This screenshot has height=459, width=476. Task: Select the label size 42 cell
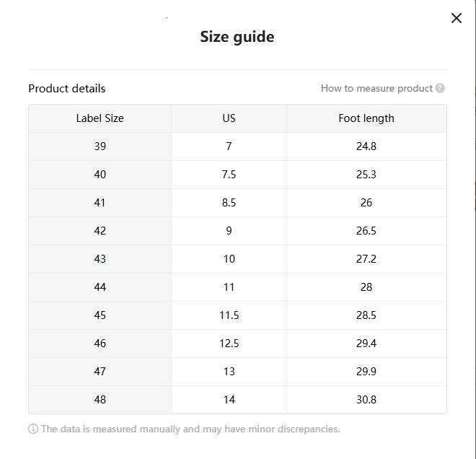(100, 231)
